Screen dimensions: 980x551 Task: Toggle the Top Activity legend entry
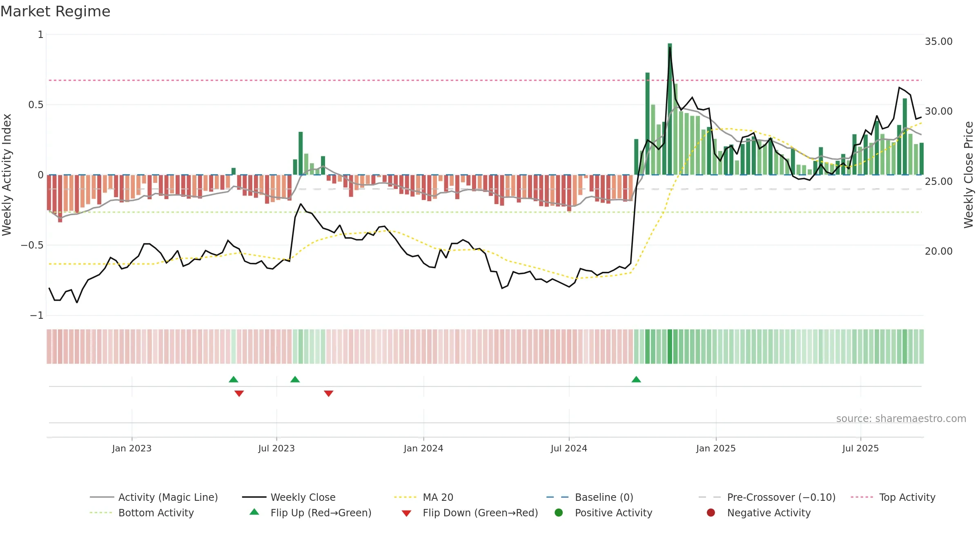893,497
